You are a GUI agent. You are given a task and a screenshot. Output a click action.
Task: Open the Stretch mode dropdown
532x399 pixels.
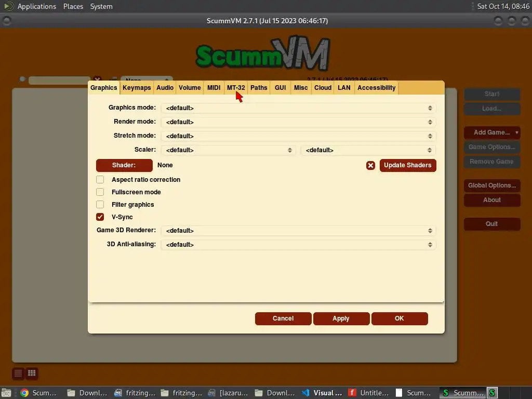pyautogui.click(x=299, y=136)
